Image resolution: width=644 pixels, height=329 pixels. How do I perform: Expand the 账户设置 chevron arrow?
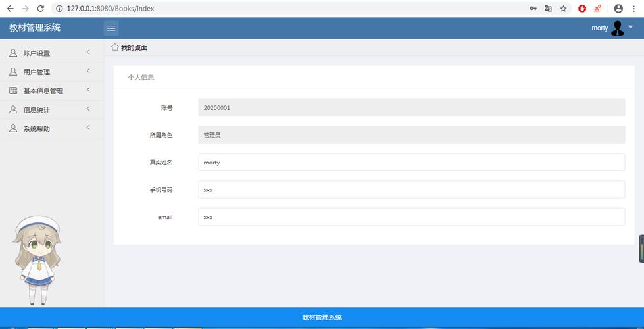pyautogui.click(x=88, y=53)
